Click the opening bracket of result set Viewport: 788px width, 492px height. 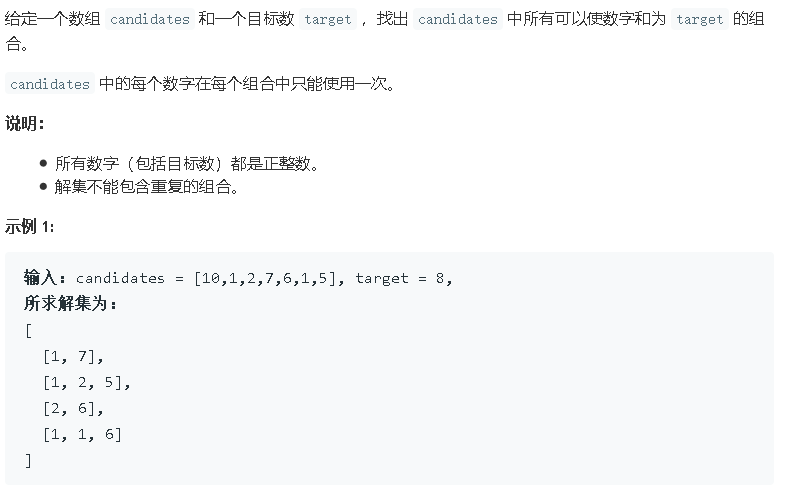click(x=29, y=331)
